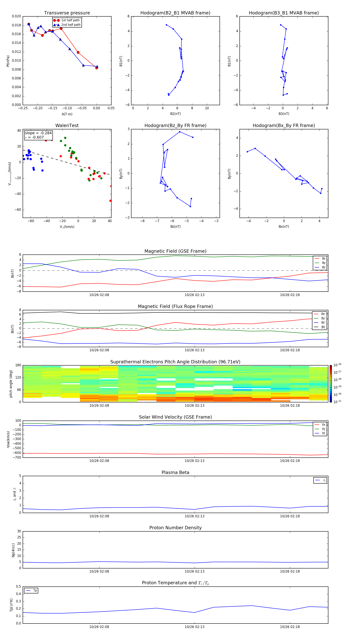Click the 'Bx' legend entry in GSE field plot
Viewport: 351px width, 644px height.
pyautogui.click(x=320, y=259)
